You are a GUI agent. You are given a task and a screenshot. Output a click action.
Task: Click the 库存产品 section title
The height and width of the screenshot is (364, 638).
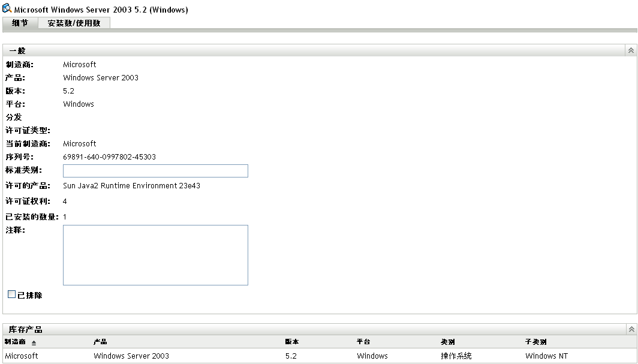pos(26,329)
